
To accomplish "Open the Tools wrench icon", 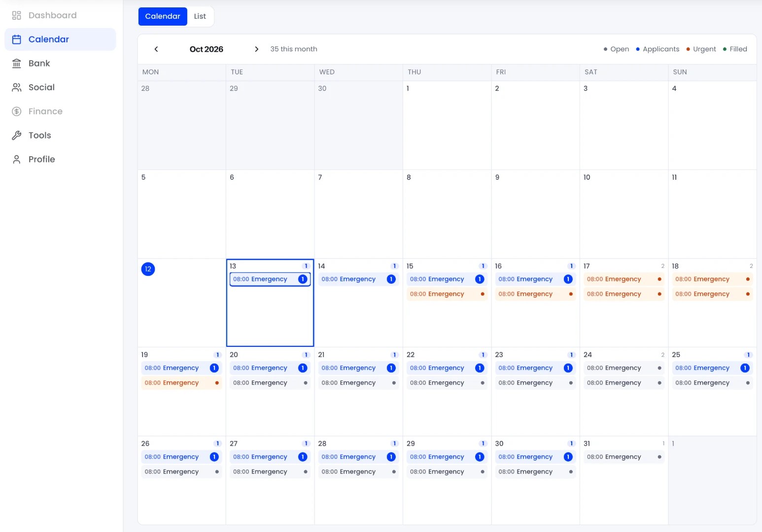I will 16,135.
